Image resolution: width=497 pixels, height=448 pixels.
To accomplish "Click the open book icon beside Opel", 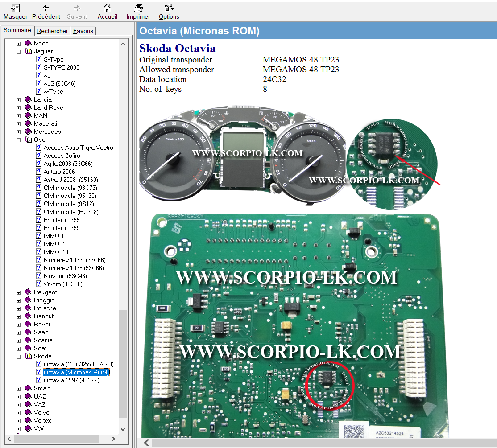I will [x=28, y=140].
